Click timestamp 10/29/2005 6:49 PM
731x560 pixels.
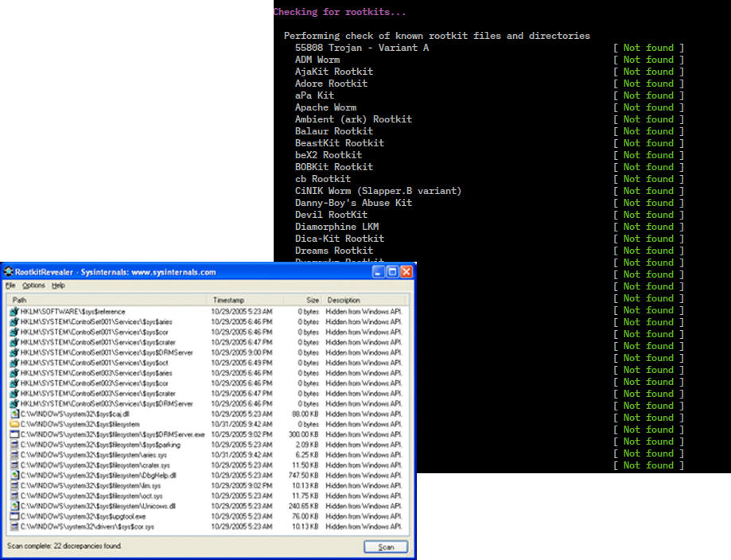(242, 363)
